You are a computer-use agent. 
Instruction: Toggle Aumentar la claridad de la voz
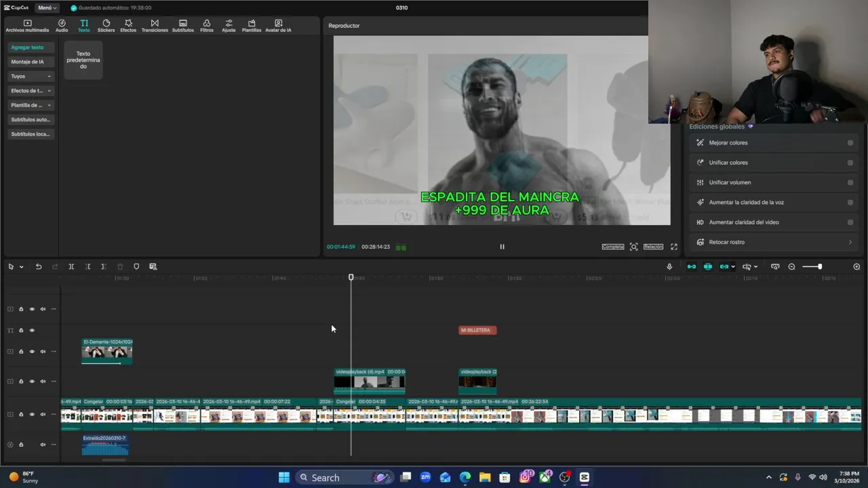850,202
